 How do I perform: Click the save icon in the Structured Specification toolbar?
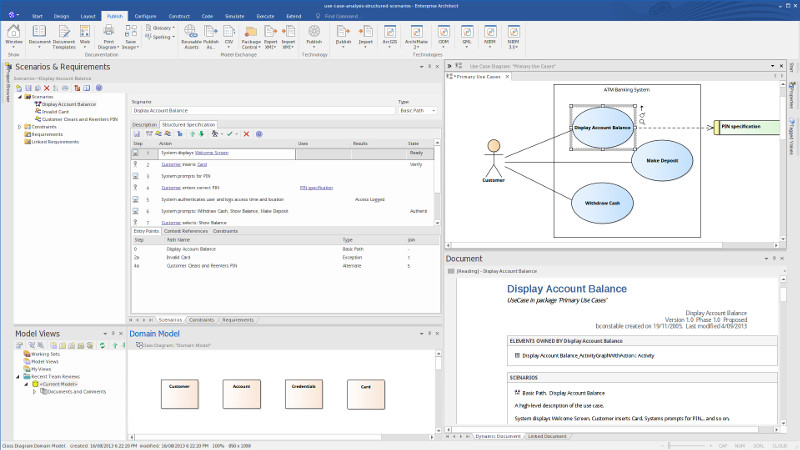coord(138,134)
